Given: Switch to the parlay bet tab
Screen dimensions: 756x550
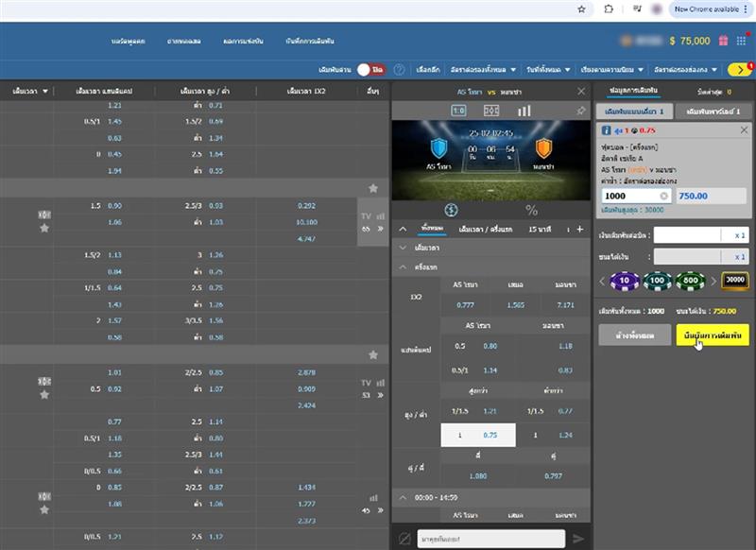Looking at the screenshot, I should (714, 112).
